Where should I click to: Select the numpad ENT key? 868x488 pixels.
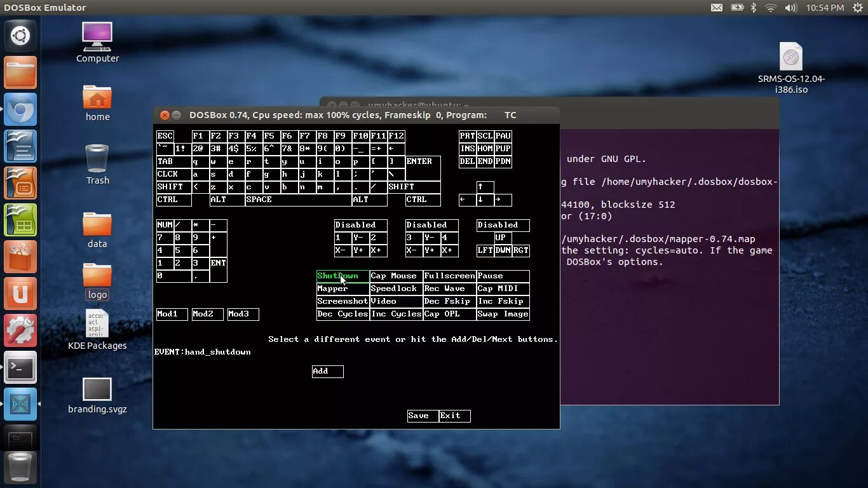(218, 269)
